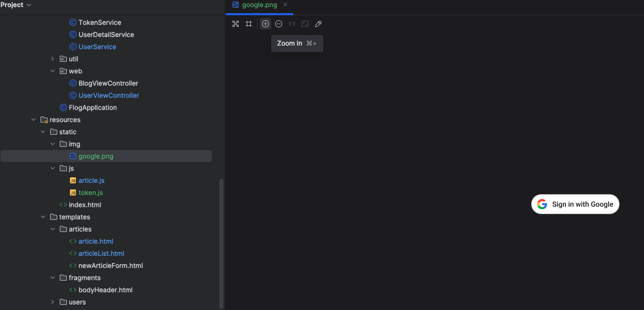
Task: Click the TokenService class icon
Action: point(73,22)
